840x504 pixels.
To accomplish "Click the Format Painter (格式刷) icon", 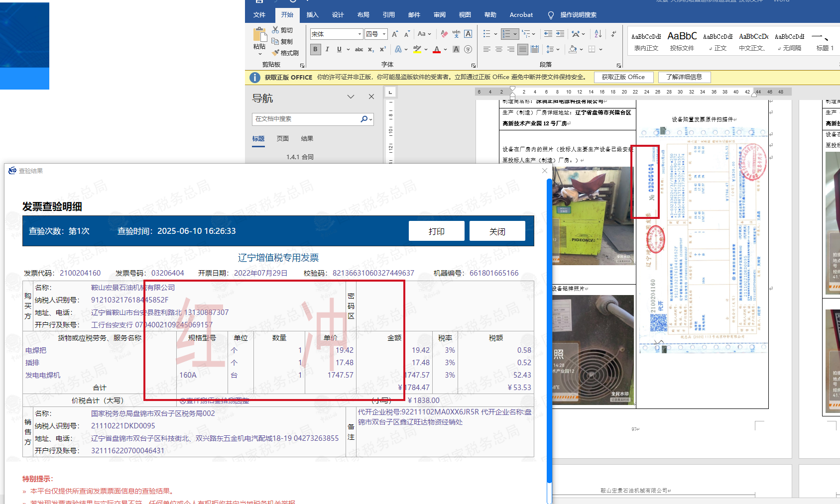I will pyautogui.click(x=276, y=53).
